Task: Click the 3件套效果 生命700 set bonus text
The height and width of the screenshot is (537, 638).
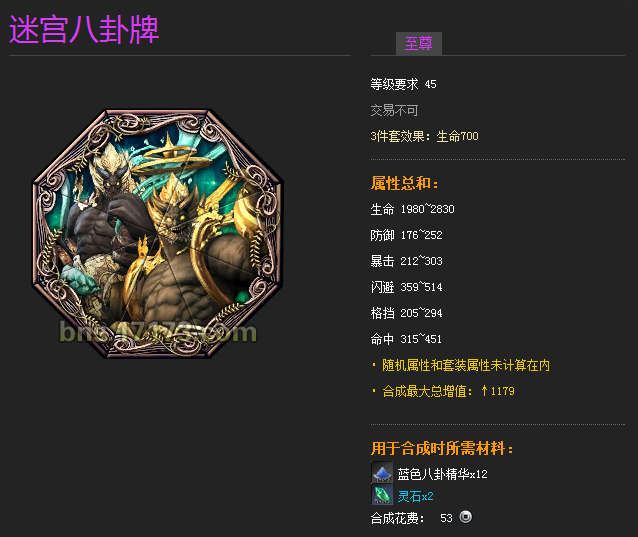Action: point(424,136)
